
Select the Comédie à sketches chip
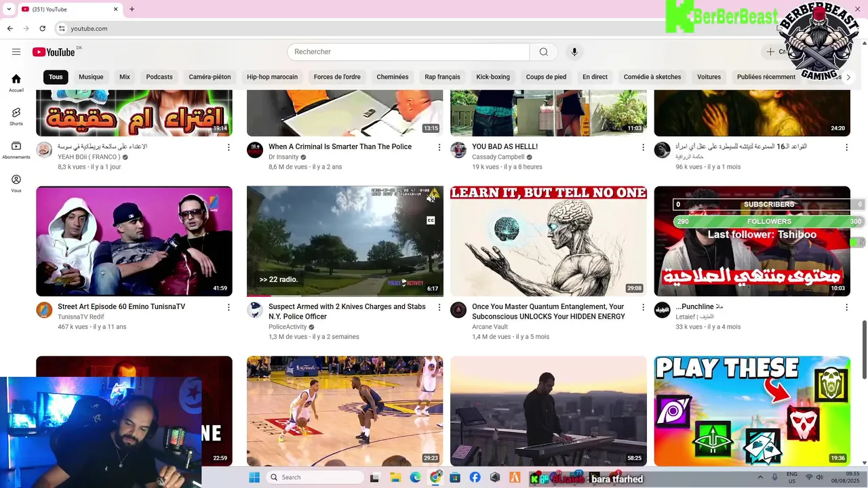point(652,77)
